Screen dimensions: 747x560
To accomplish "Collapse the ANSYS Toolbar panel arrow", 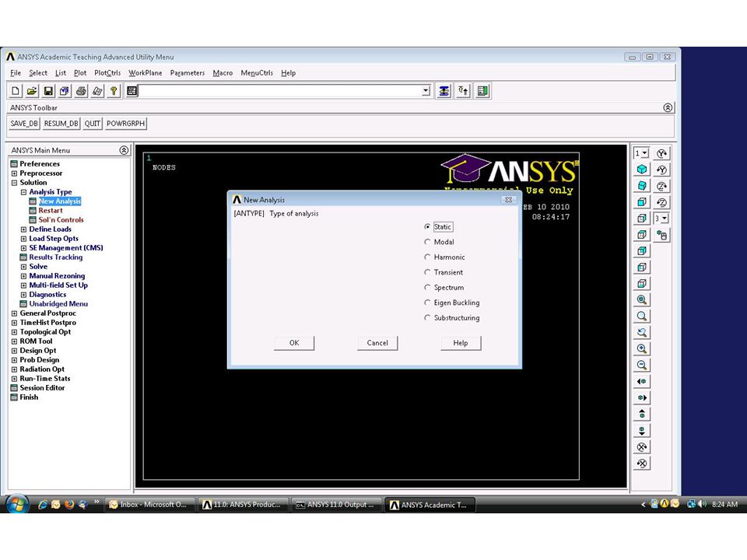I will coord(668,107).
